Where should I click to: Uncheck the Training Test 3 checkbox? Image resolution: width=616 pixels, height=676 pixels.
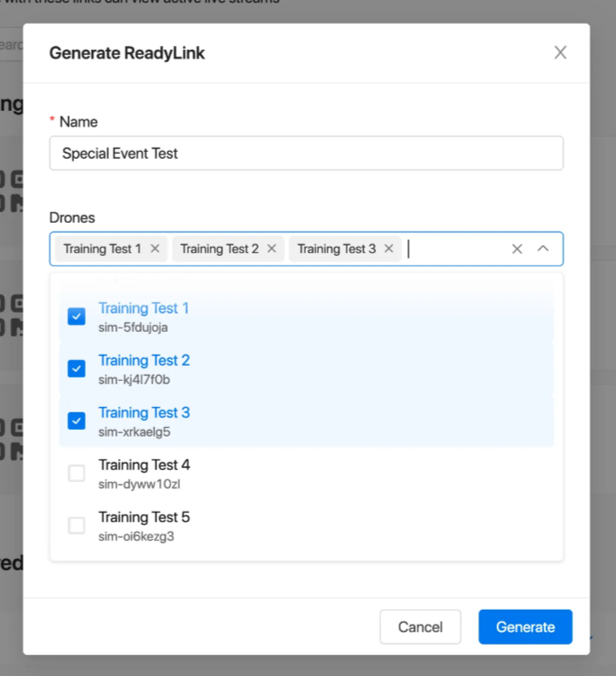[x=77, y=421]
